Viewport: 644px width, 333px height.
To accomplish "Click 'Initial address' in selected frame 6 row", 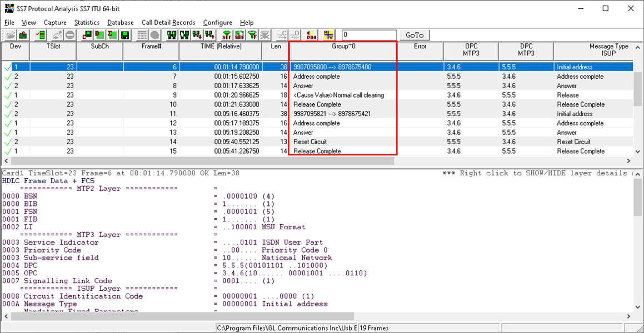I will coord(575,67).
